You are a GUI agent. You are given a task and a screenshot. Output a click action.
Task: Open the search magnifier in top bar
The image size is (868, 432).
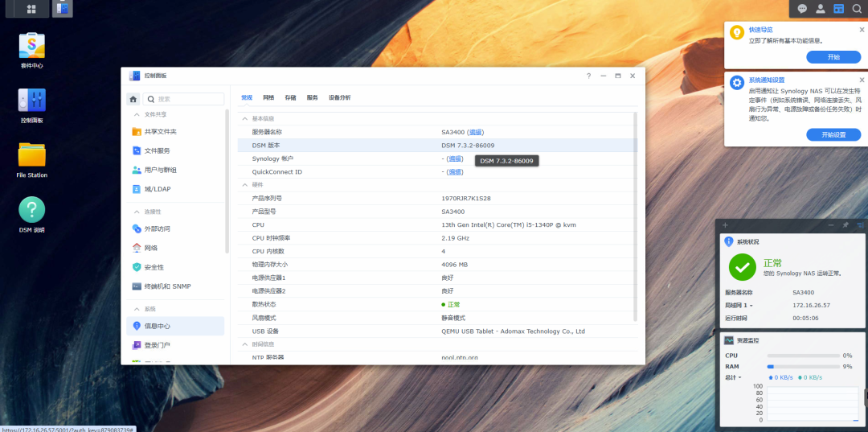click(x=857, y=9)
